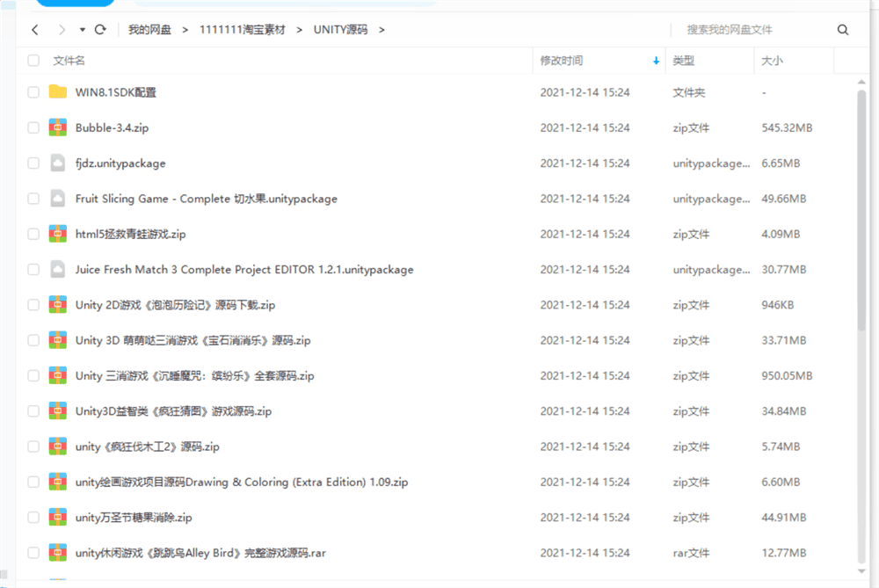Image resolution: width=879 pixels, height=588 pixels.
Task: Check the 疯狂伐木工2 zip checkbox
Action: tap(33, 446)
